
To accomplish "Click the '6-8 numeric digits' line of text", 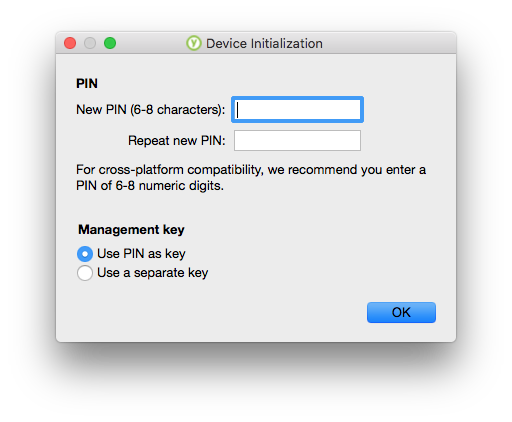I will tap(150, 186).
